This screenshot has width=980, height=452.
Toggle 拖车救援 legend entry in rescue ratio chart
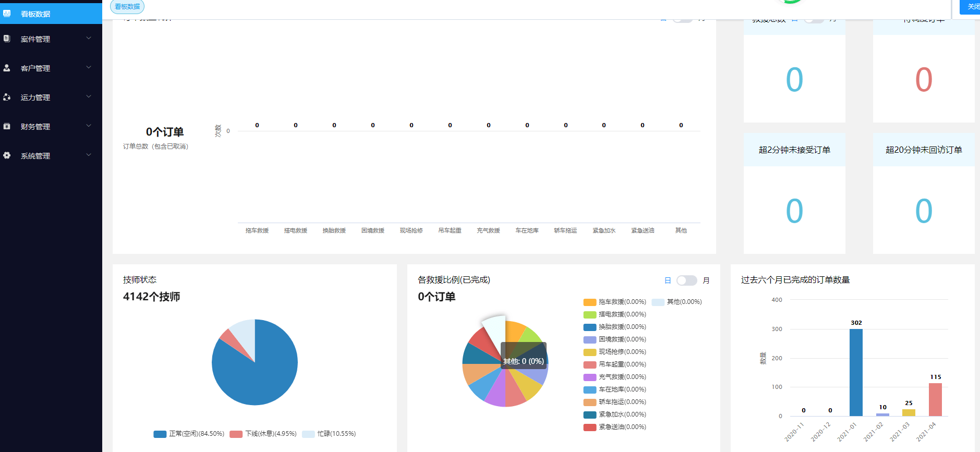pyautogui.click(x=614, y=302)
